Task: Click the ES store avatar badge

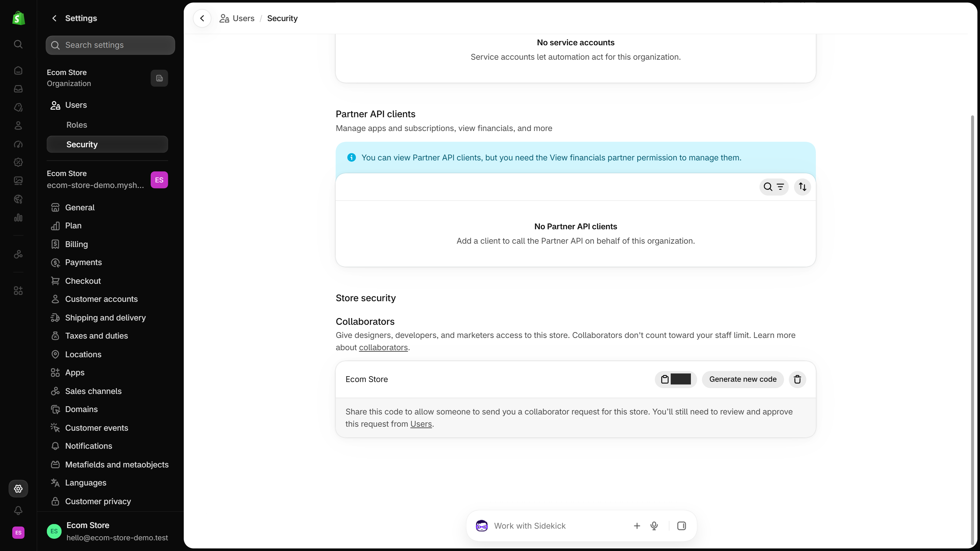Action: pyautogui.click(x=159, y=180)
